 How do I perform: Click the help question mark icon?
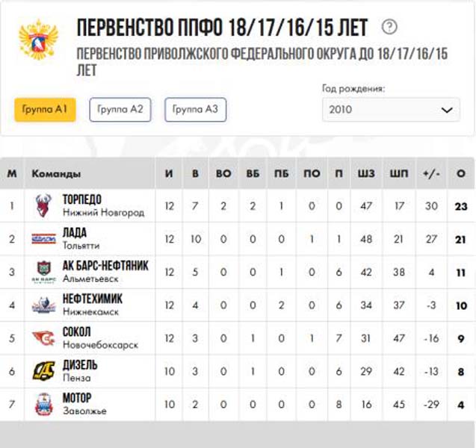click(389, 28)
